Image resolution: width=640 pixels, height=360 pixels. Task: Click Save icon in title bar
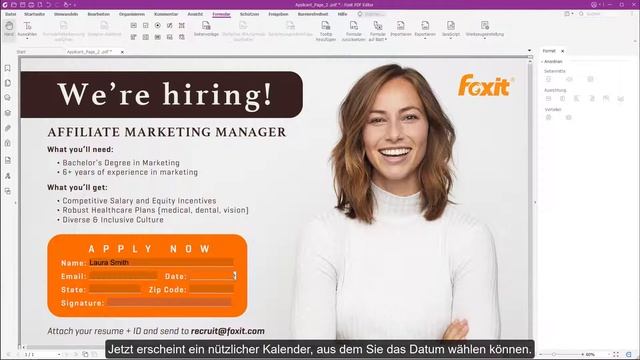tap(22, 4)
